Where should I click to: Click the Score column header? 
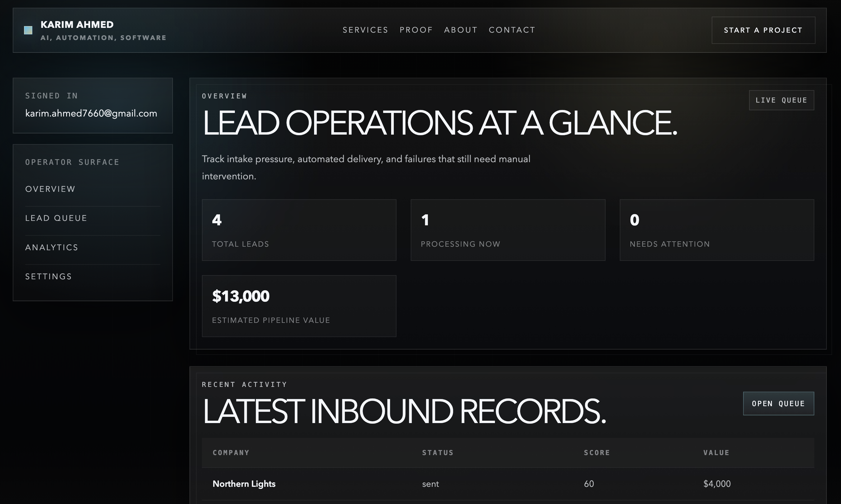click(597, 453)
